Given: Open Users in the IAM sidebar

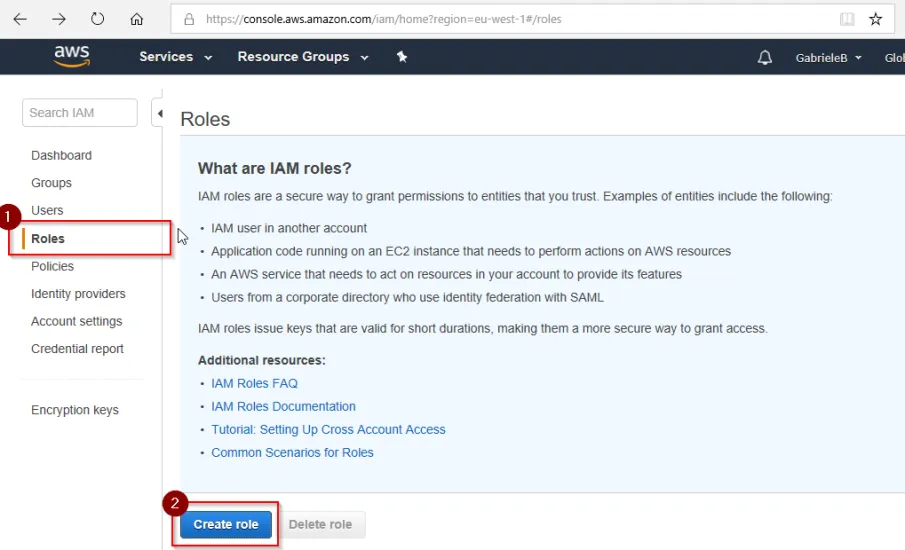Looking at the screenshot, I should [x=47, y=210].
